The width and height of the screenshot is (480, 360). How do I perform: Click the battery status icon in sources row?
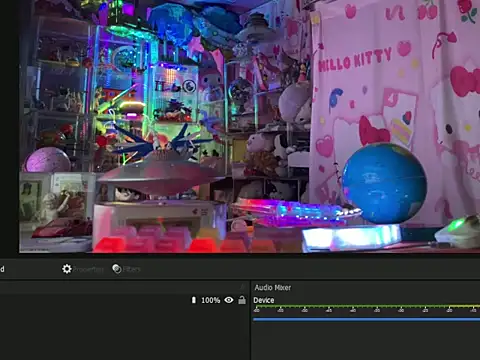(x=194, y=300)
